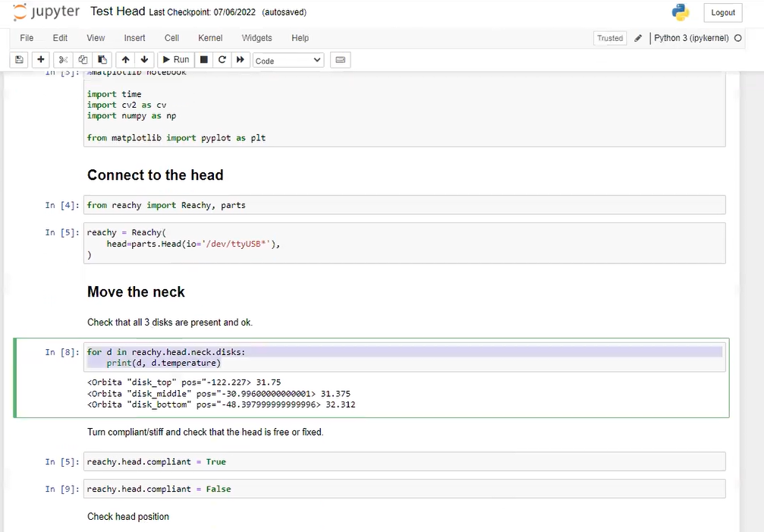Select the compliant = True cell
The image size is (764, 532).
404,461
